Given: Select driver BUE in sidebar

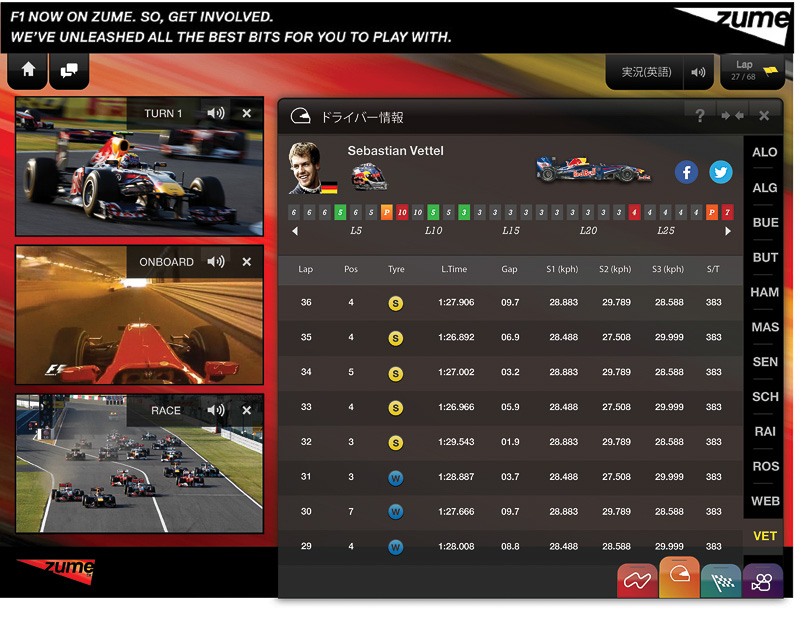Looking at the screenshot, I should (x=764, y=223).
